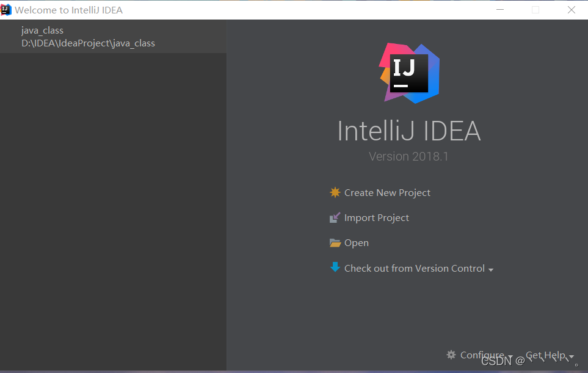Open the Get Help dropdown
Image resolution: width=588 pixels, height=373 pixels.
point(550,355)
